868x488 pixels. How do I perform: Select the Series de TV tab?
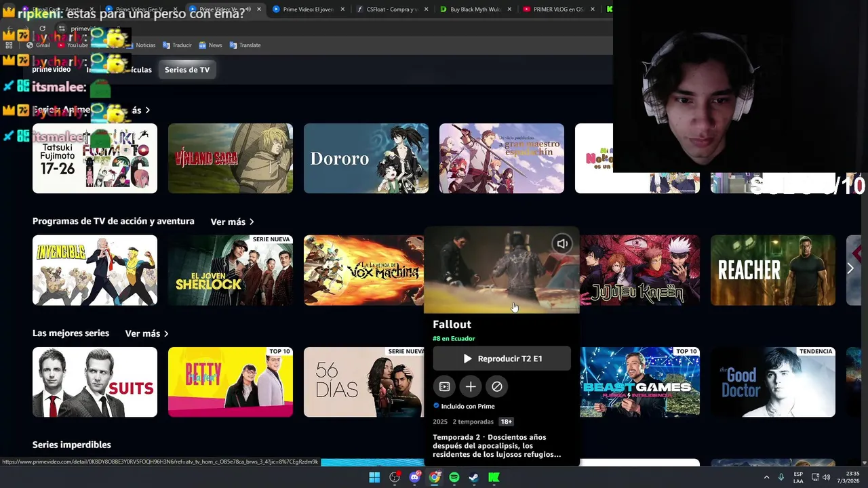click(x=187, y=70)
